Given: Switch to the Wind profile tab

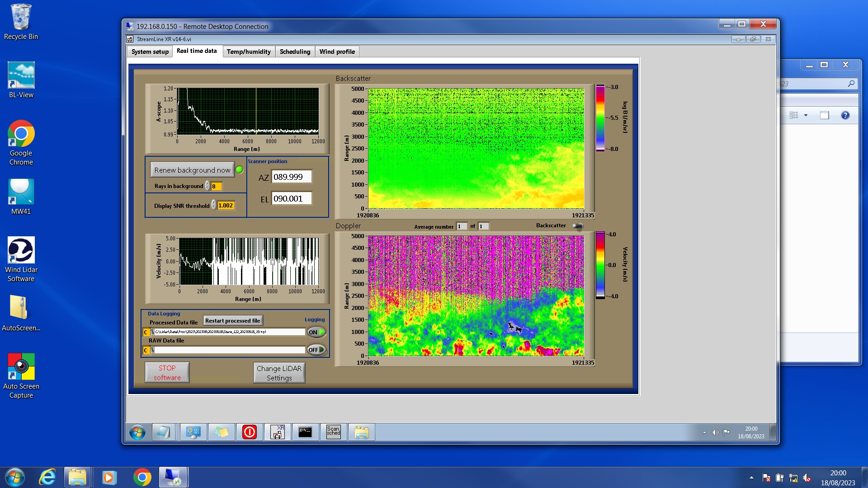Looking at the screenshot, I should tap(337, 52).
